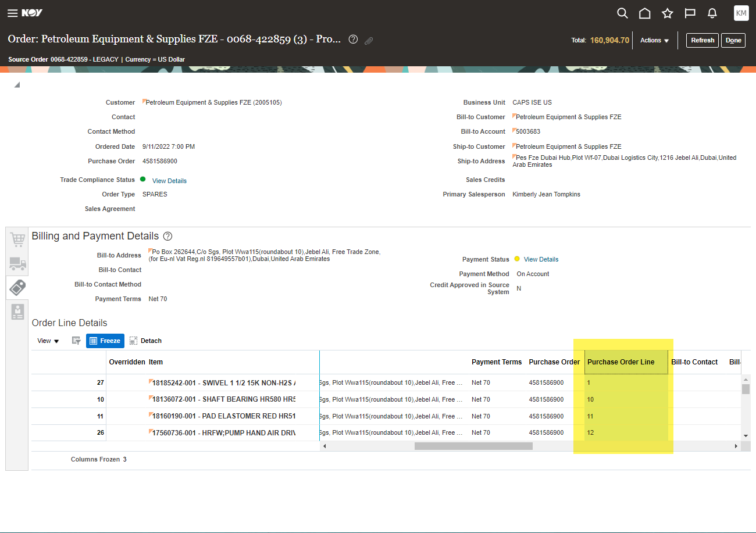Click the order total 160,904.70
The height and width of the screenshot is (533, 756).
click(x=609, y=40)
